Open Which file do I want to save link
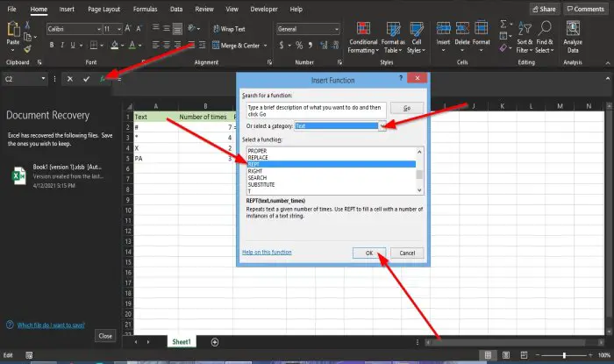 coord(51,325)
